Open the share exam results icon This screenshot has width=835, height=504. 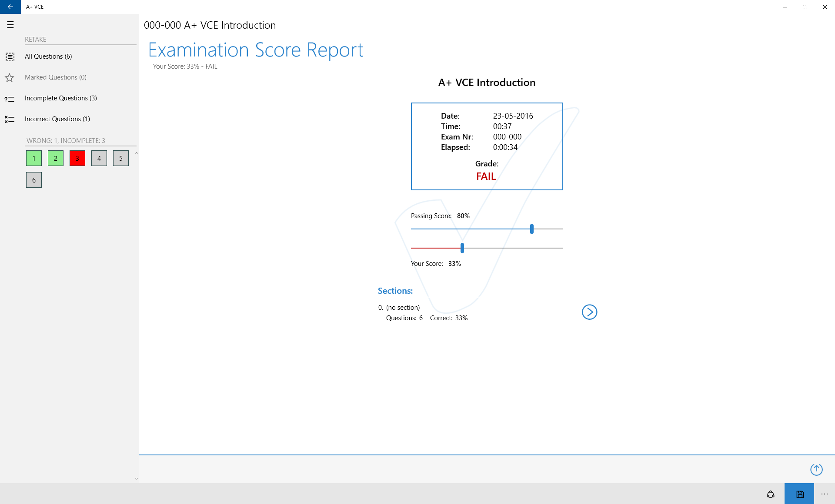click(770, 494)
